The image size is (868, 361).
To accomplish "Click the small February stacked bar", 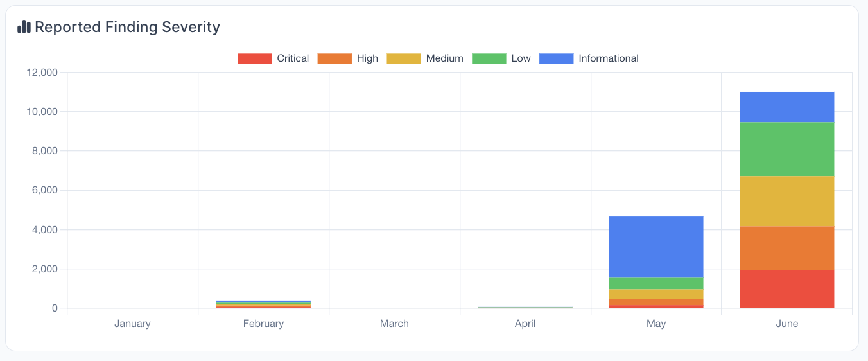I will pos(263,304).
